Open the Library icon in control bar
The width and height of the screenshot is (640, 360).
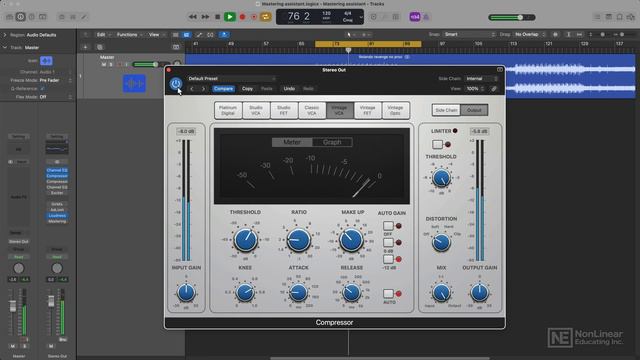[9, 17]
